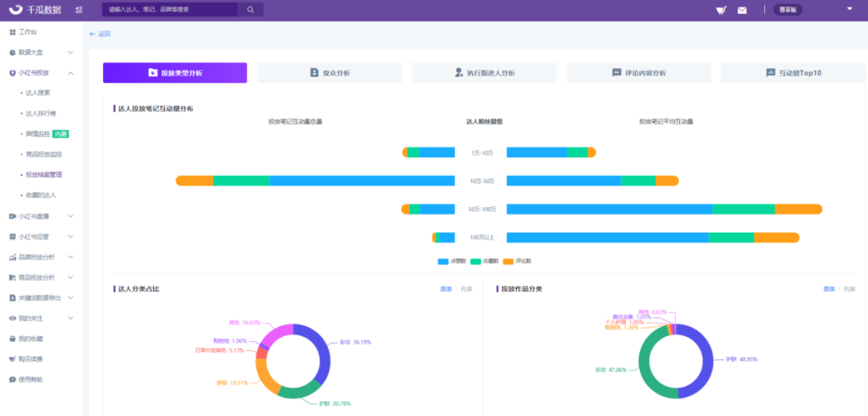The width and height of the screenshot is (868, 416).
Task: Click the 工作台 workbench grid icon
Action: [12, 31]
